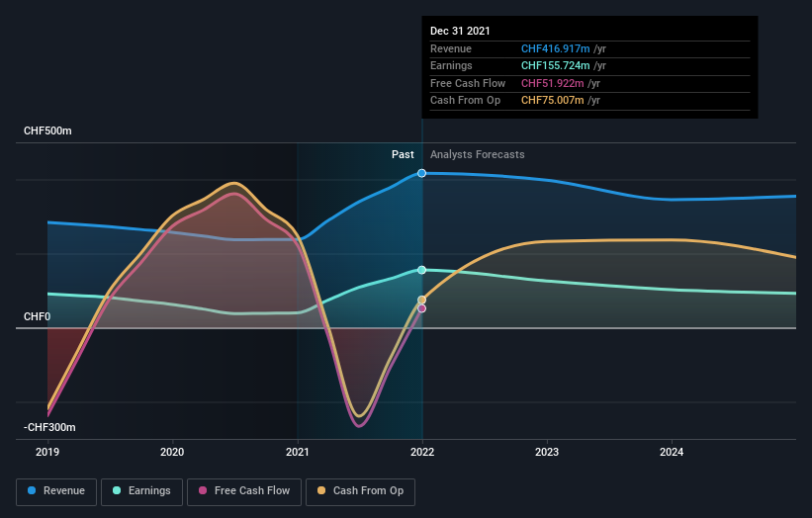This screenshot has height=518, width=812.
Task: Click the CHF51.922m free cash flow value
Action: pyautogui.click(x=552, y=83)
